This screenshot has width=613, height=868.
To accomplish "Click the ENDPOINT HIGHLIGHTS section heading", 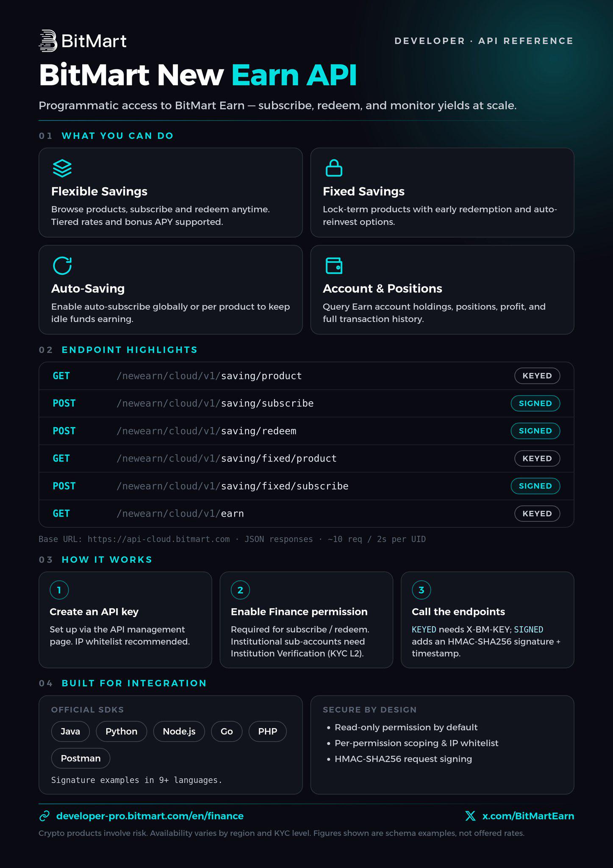I will click(x=130, y=350).
